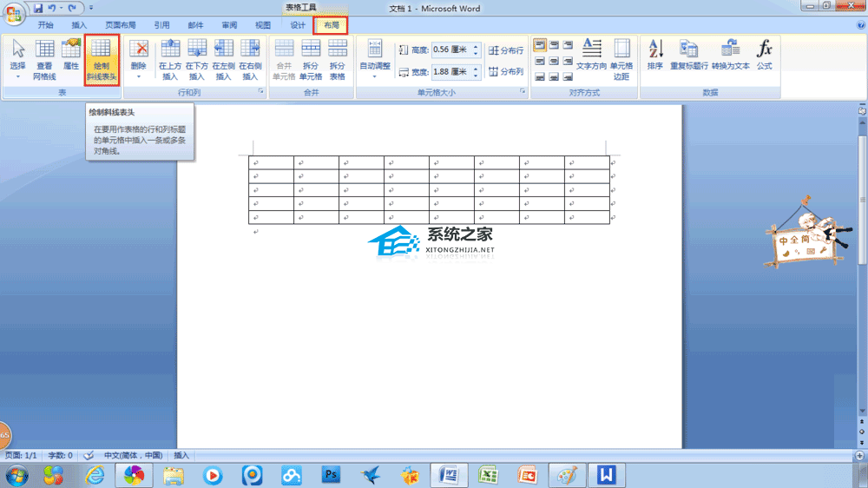Click Split Table (拆分表格)
This screenshot has width=868, height=488.
pyautogui.click(x=337, y=60)
